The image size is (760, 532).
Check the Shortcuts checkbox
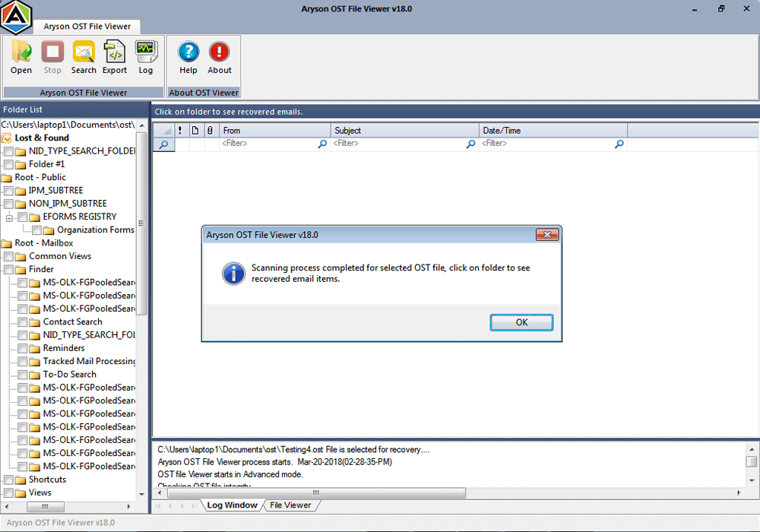pyautogui.click(x=8, y=480)
